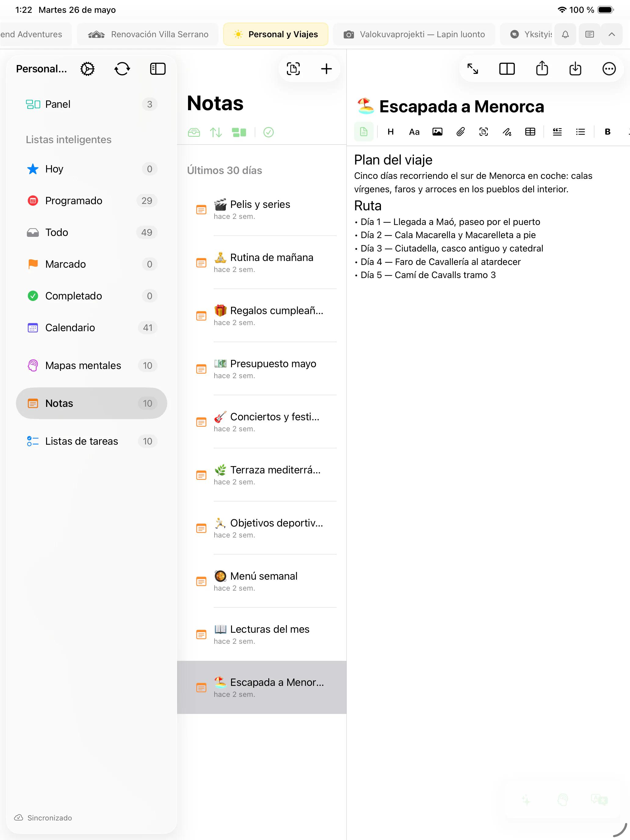Open the Panel dashboard

point(91,104)
